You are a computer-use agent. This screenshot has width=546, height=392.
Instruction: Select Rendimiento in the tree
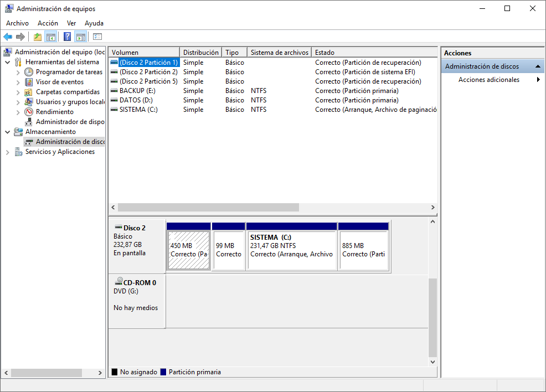click(55, 112)
